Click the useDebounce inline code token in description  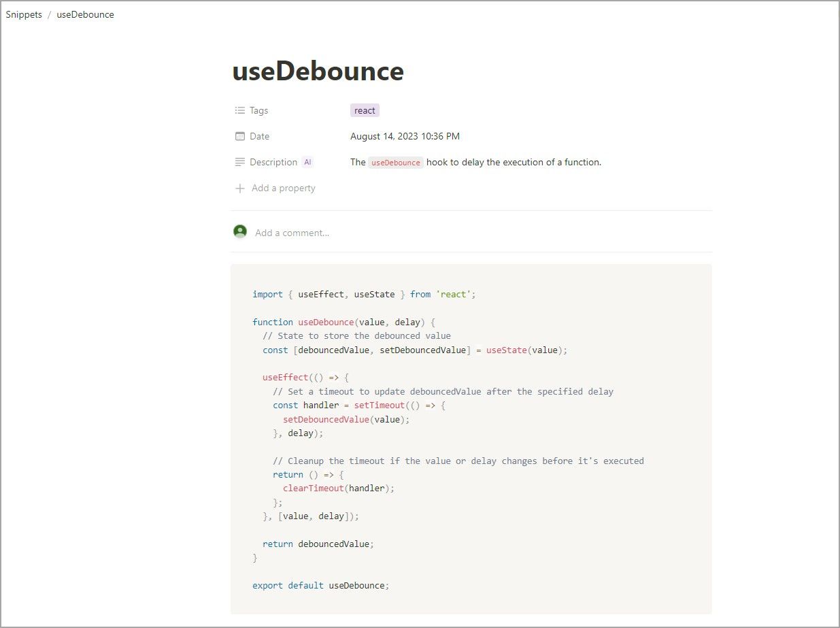[x=395, y=162]
